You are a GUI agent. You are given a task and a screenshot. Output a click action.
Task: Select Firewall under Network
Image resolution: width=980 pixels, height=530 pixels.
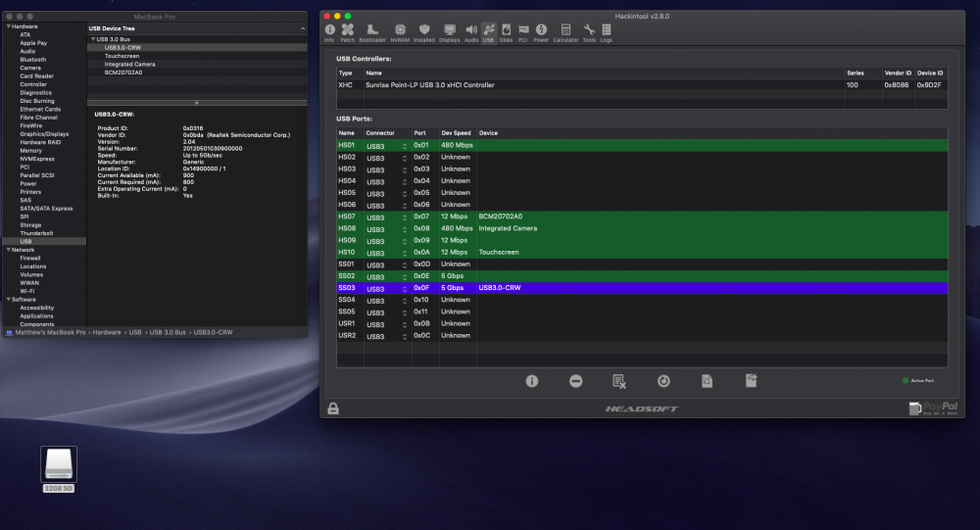pyautogui.click(x=30, y=258)
